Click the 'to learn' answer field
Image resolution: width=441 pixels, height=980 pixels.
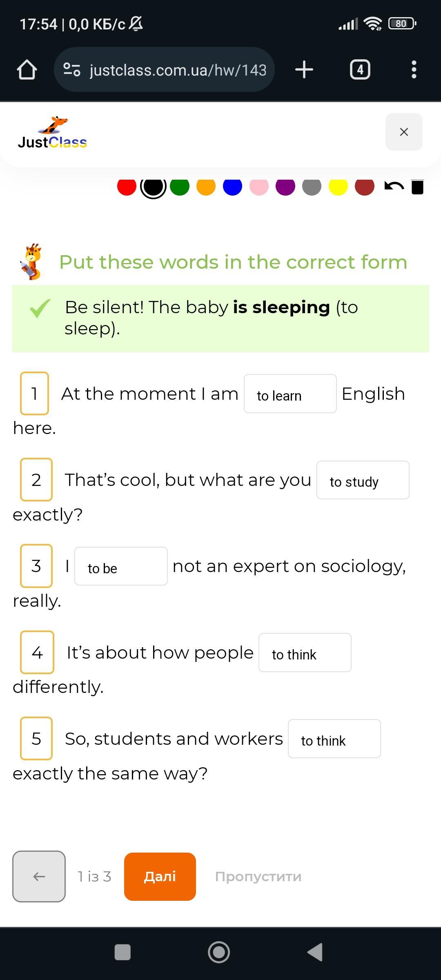[290, 394]
